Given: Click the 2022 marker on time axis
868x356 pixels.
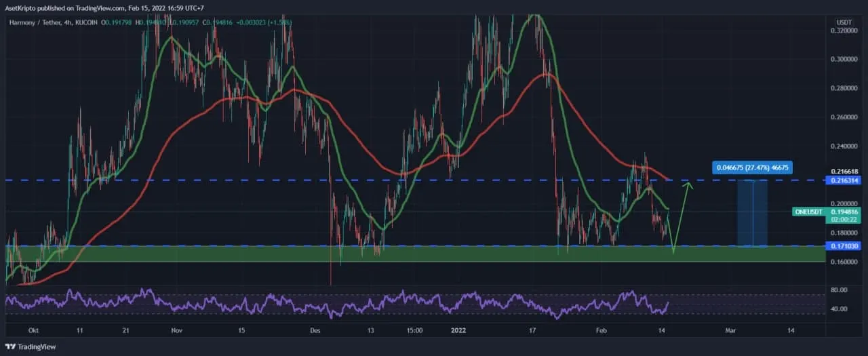Looking at the screenshot, I should (458, 331).
